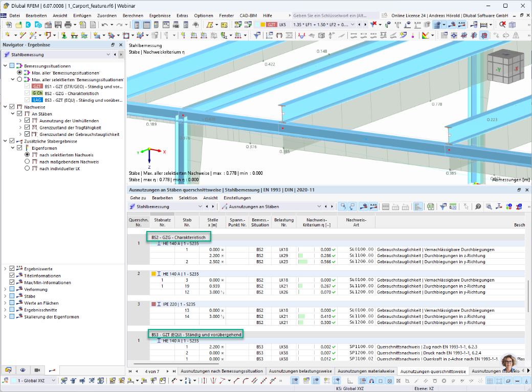Viewport: 532px width, 392px height.
Task: Collapse the Bemessungssituationen tree node
Action: tap(5, 66)
